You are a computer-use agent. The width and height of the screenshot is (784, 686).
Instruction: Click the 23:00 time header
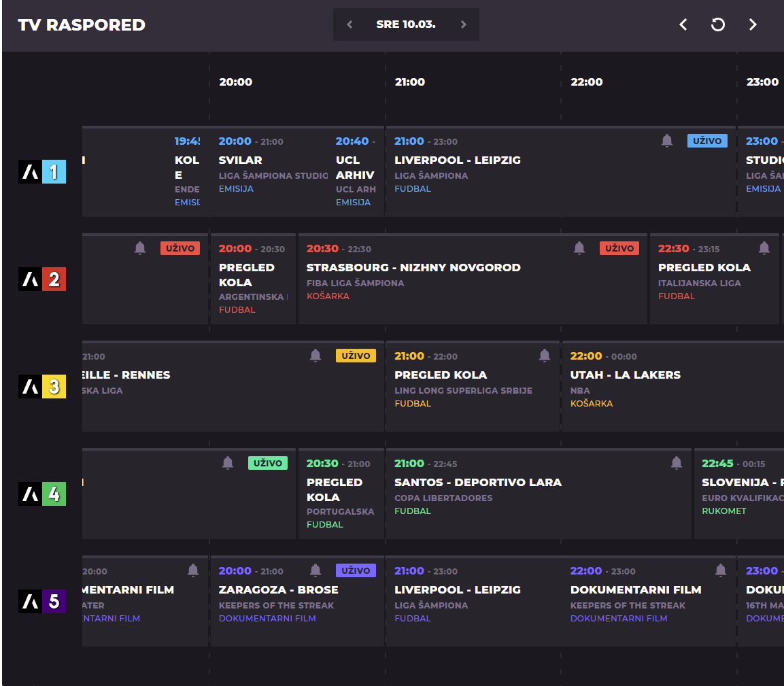point(762,82)
